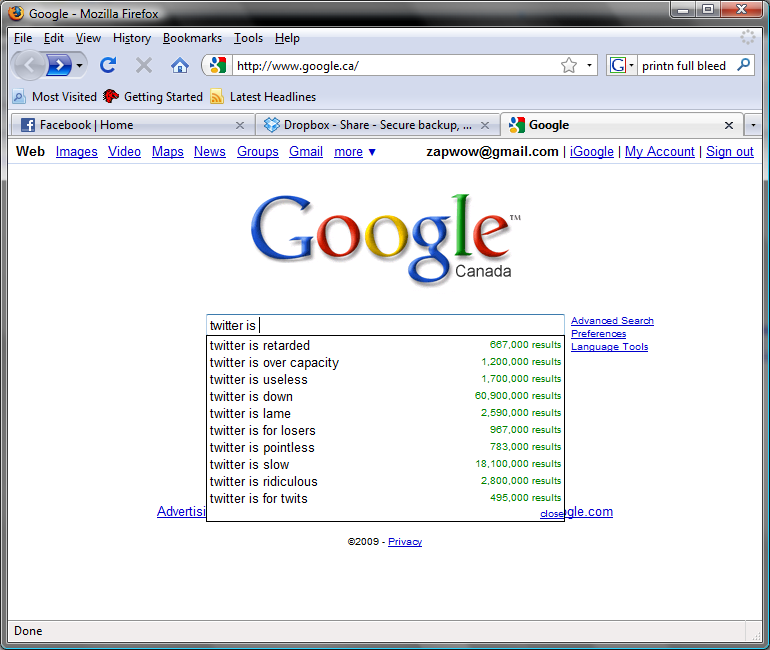This screenshot has height=650, width=770.
Task: Click the Advanced Search link
Action: (x=612, y=321)
